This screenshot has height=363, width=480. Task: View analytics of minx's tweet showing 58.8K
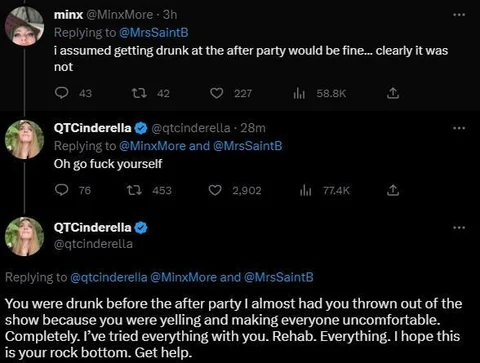[x=299, y=93]
